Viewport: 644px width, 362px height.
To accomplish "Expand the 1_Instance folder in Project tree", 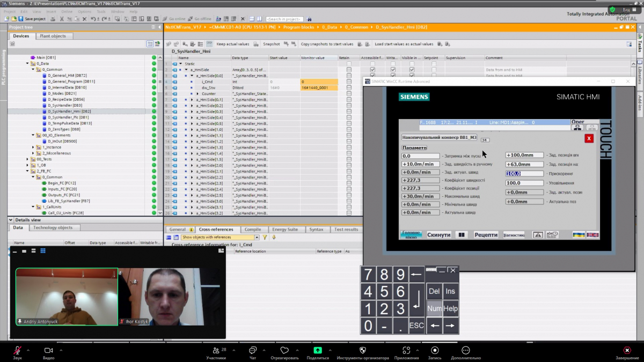I will click(33, 147).
